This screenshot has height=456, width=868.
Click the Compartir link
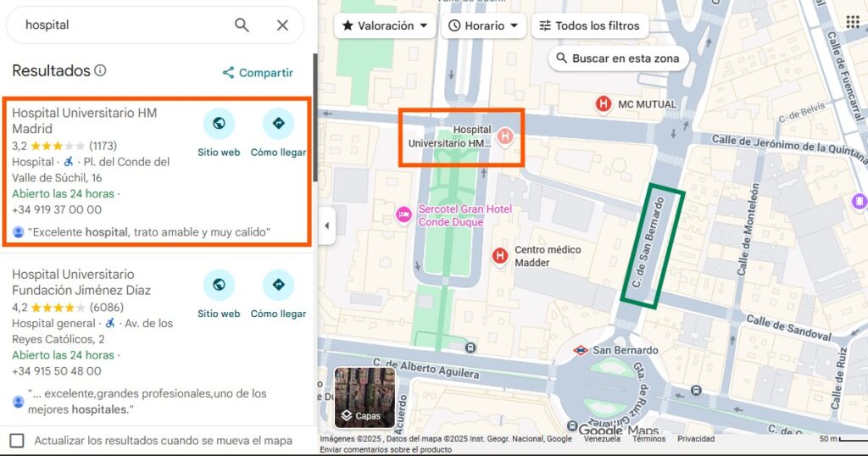pos(258,73)
